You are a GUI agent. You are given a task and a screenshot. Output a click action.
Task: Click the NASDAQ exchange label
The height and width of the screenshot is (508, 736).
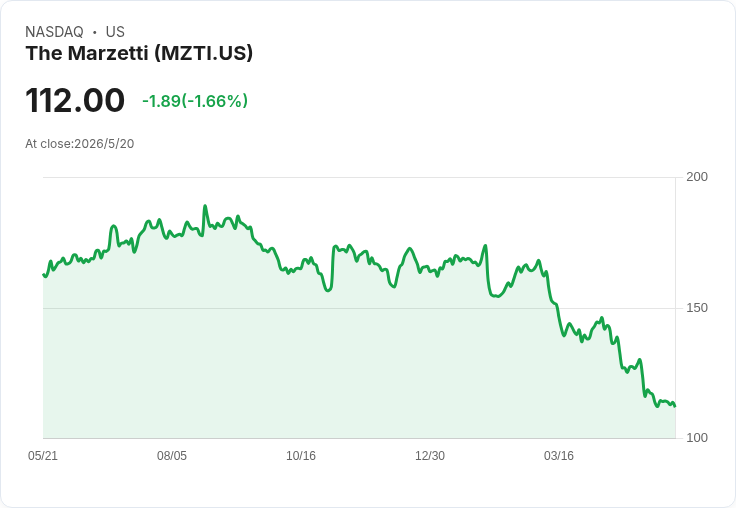[x=54, y=32]
